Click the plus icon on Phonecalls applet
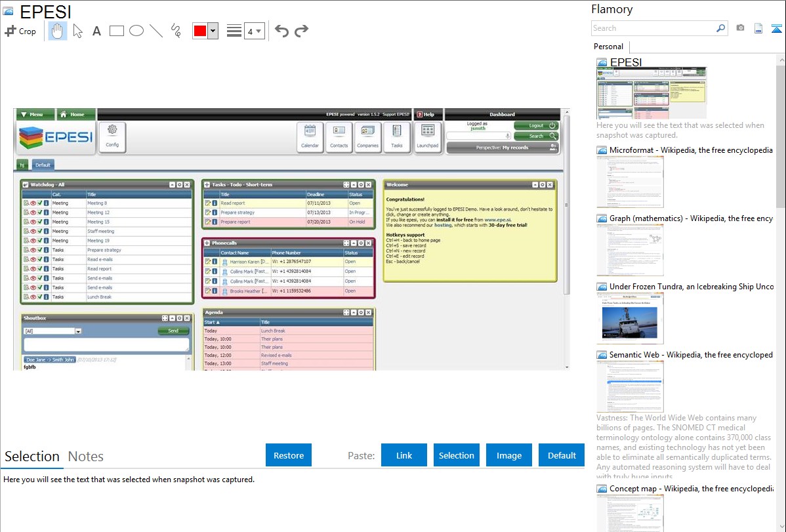 tap(207, 243)
